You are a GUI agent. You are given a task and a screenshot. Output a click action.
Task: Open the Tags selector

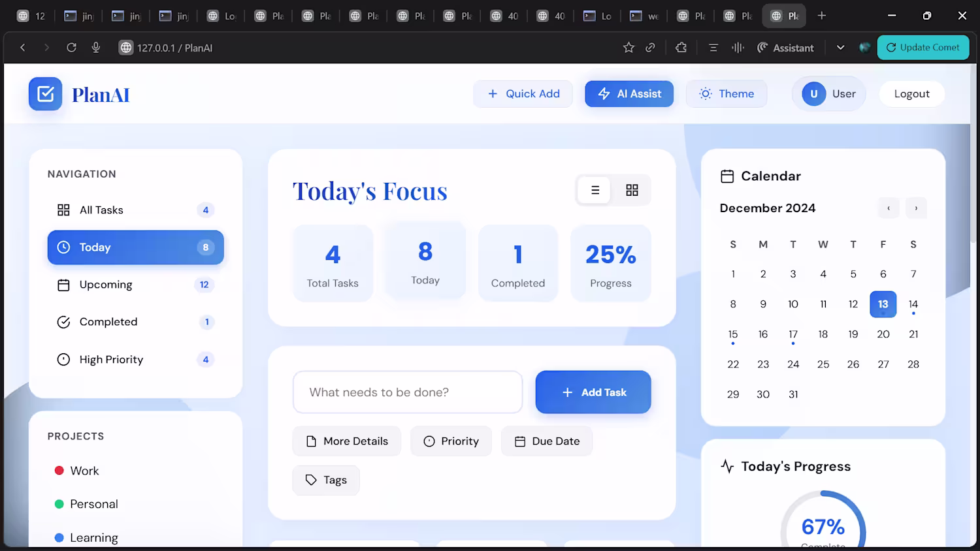tap(326, 480)
